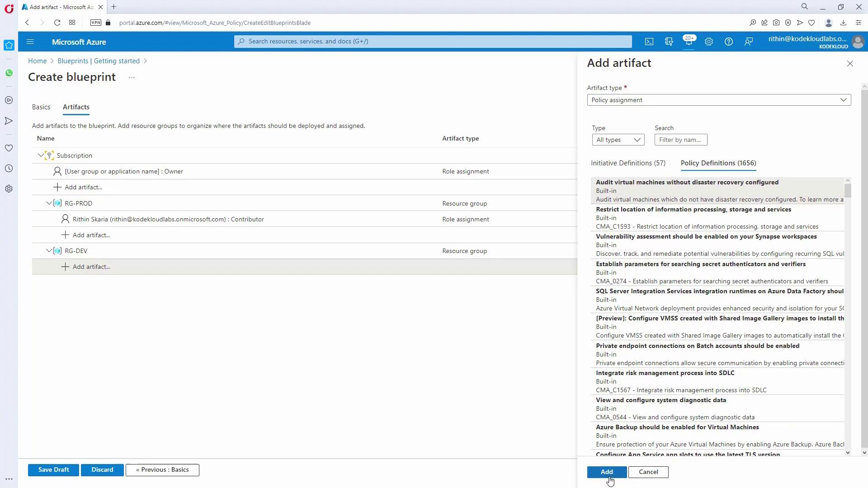Open the All types dropdown
The width and height of the screenshot is (868, 488).
coord(618,140)
